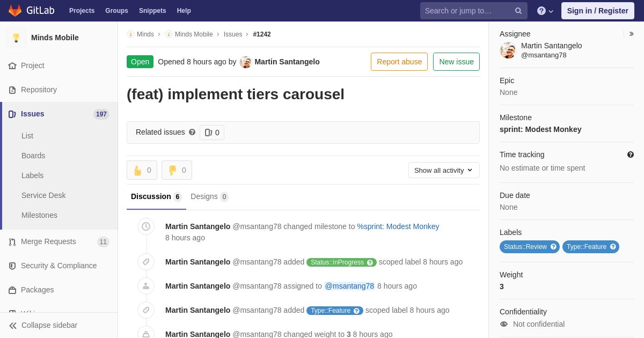The height and width of the screenshot is (338, 644).
Task: Open the Groups menu in the navbar
Action: coord(116,11)
